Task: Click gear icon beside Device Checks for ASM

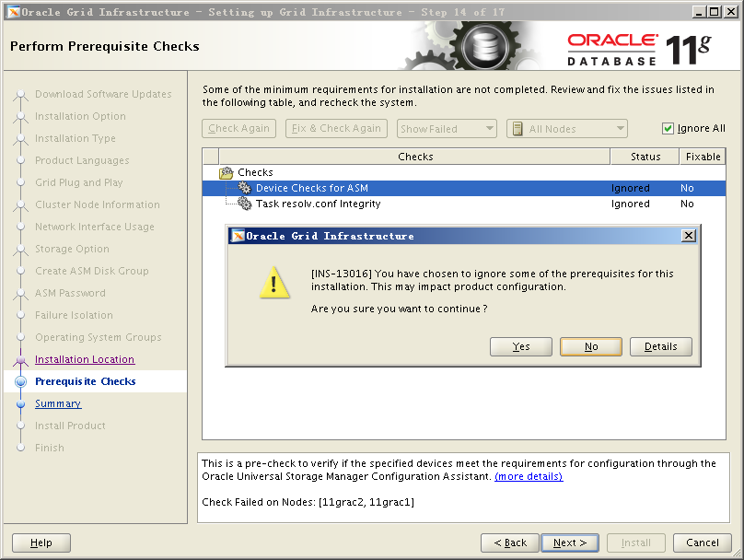Action: click(244, 188)
